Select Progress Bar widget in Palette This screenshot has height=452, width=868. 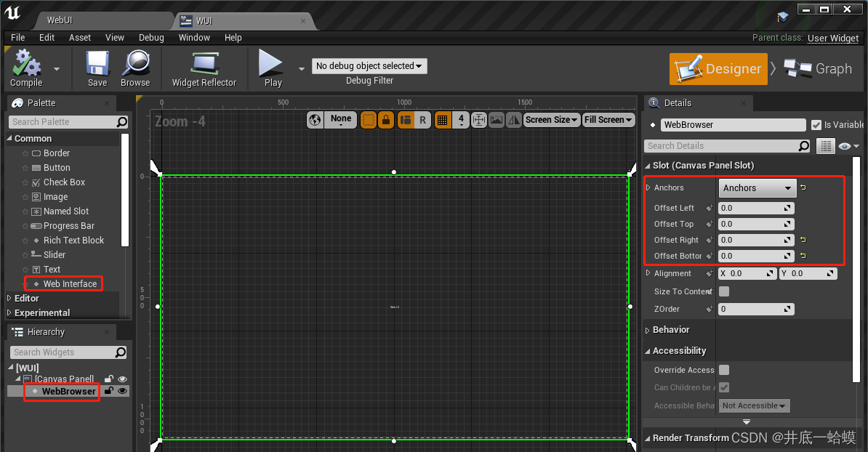(x=68, y=226)
